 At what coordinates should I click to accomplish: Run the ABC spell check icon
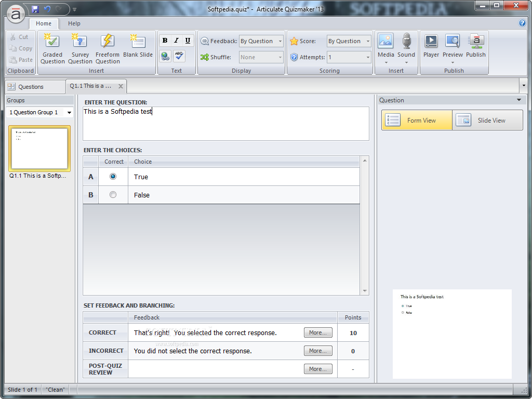pyautogui.click(x=179, y=56)
